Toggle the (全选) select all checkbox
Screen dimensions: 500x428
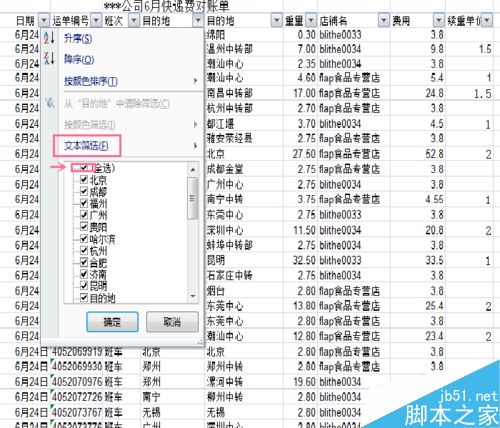84,168
